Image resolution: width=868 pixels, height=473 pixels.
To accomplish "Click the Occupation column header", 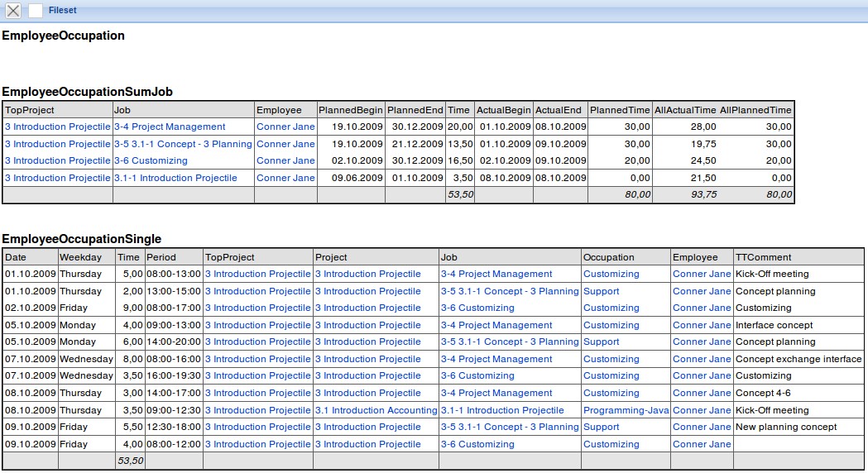I will point(608,257).
